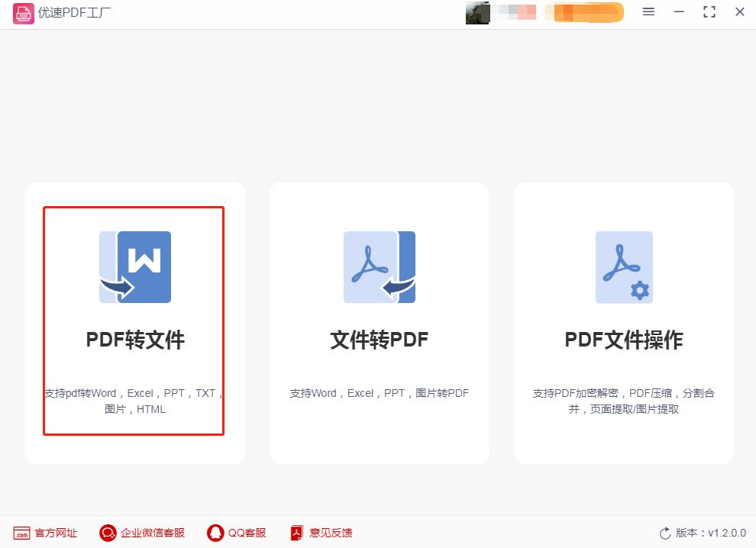Click the version refresh icon
The image size is (756, 548).
(665, 533)
